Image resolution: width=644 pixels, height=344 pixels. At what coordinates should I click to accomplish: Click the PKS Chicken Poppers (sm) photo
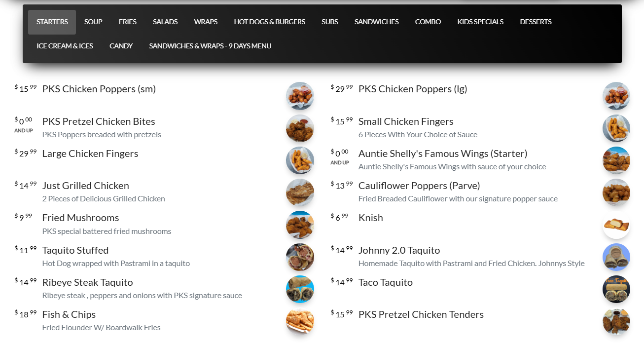(x=300, y=96)
